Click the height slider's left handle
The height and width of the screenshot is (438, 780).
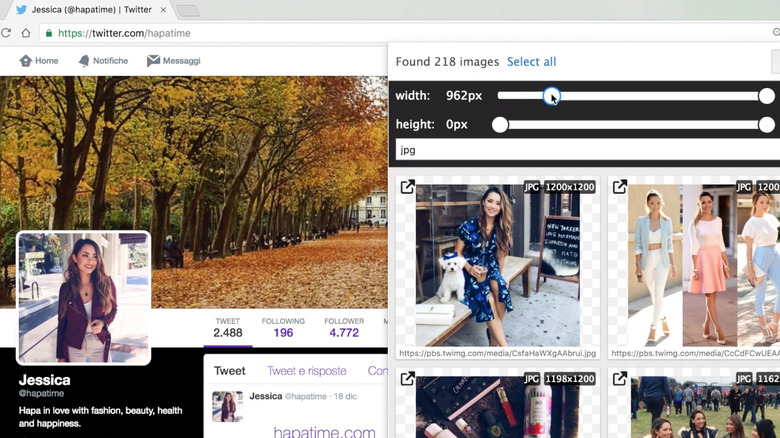pyautogui.click(x=500, y=125)
